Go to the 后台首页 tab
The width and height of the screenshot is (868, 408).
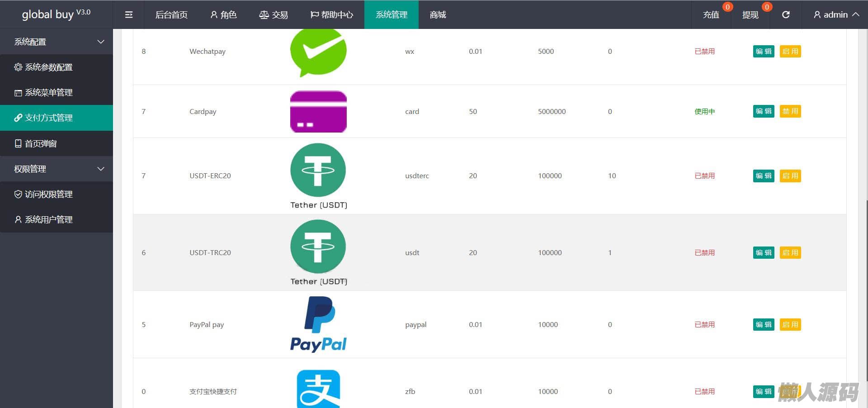[171, 15]
